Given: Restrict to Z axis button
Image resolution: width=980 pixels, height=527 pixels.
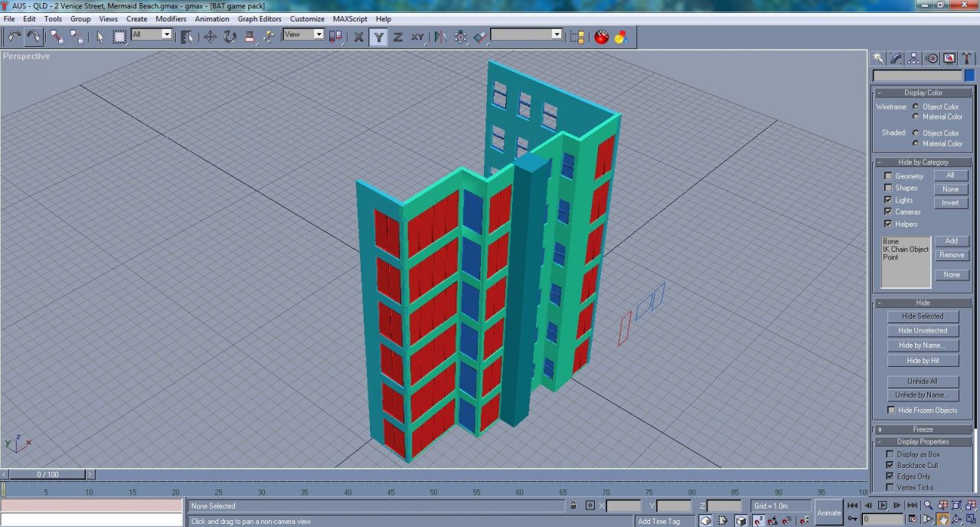Looking at the screenshot, I should point(398,36).
